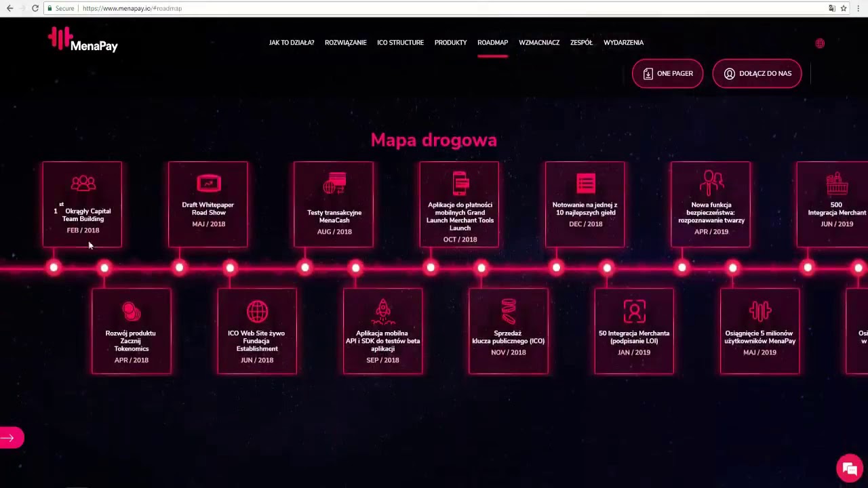
Task: Click the APR / 2018 date text
Action: pos(132,360)
